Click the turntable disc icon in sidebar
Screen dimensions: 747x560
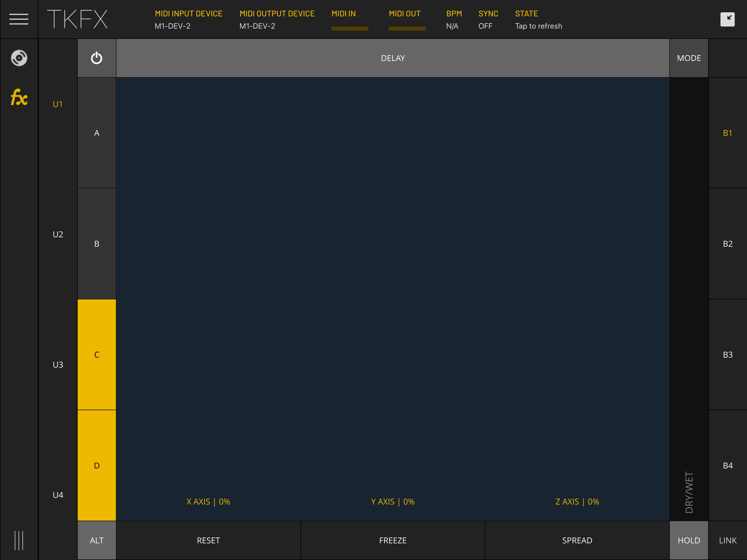pyautogui.click(x=19, y=58)
